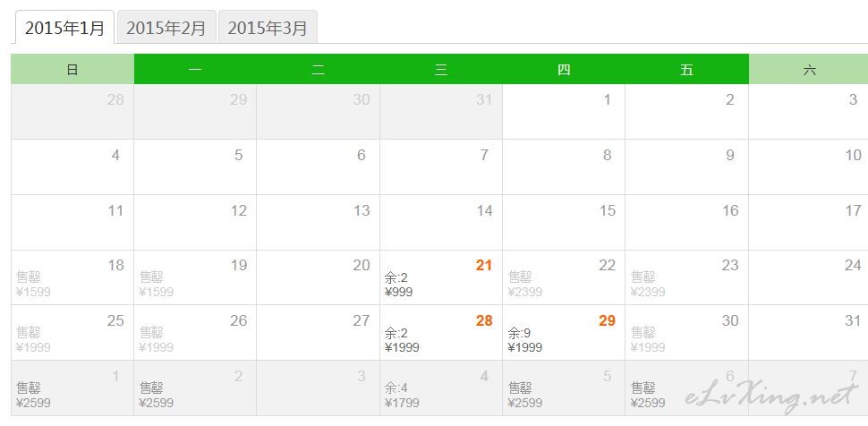The image size is (868, 426).
Task: Click January 25 sold-out ¥1999 cell
Action: tap(72, 333)
